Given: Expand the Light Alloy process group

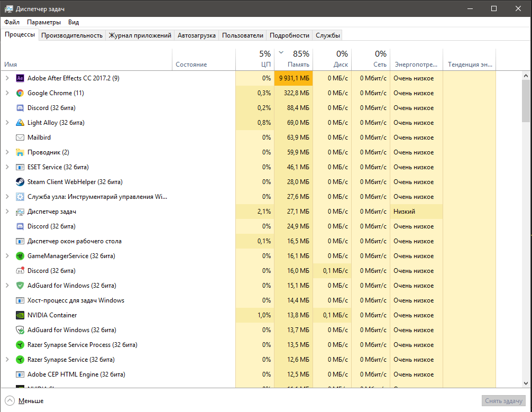Looking at the screenshot, I should click(x=7, y=123).
